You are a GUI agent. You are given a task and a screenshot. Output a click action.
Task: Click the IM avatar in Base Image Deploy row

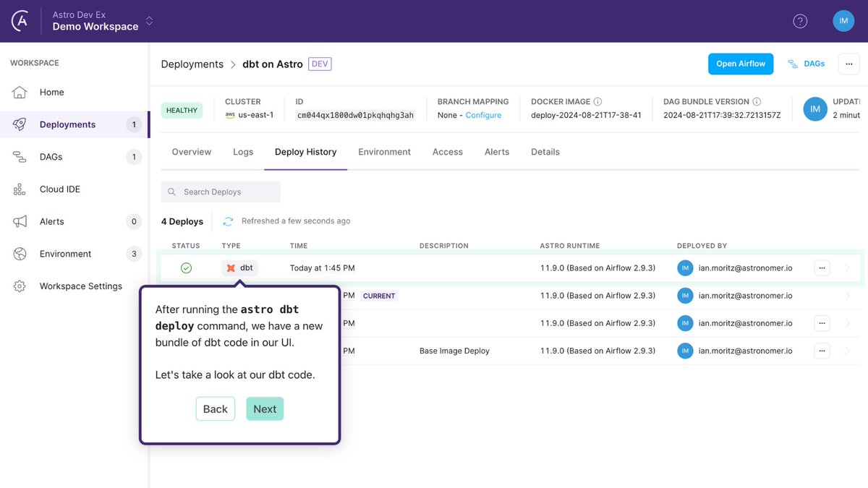coord(685,351)
